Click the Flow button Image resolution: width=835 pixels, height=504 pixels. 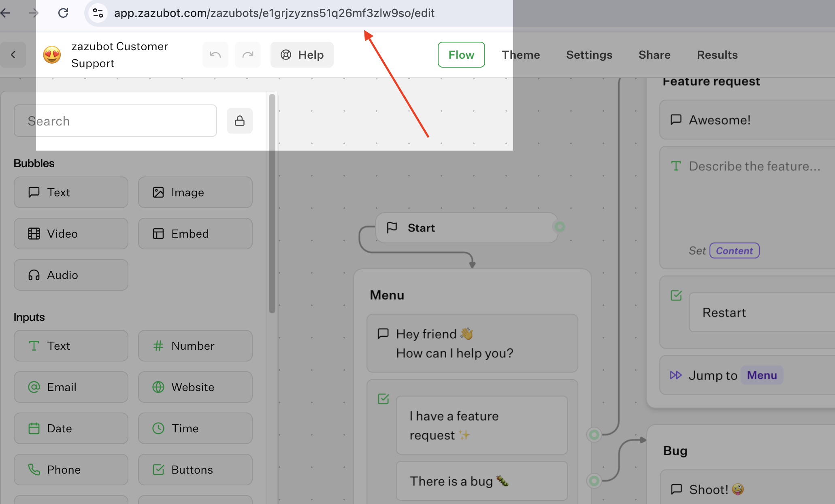point(461,55)
